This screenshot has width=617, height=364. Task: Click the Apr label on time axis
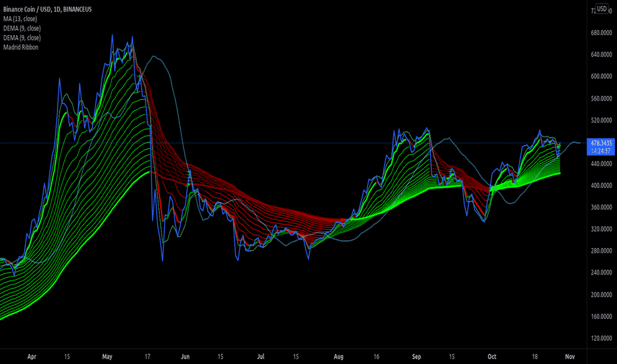tap(32, 357)
